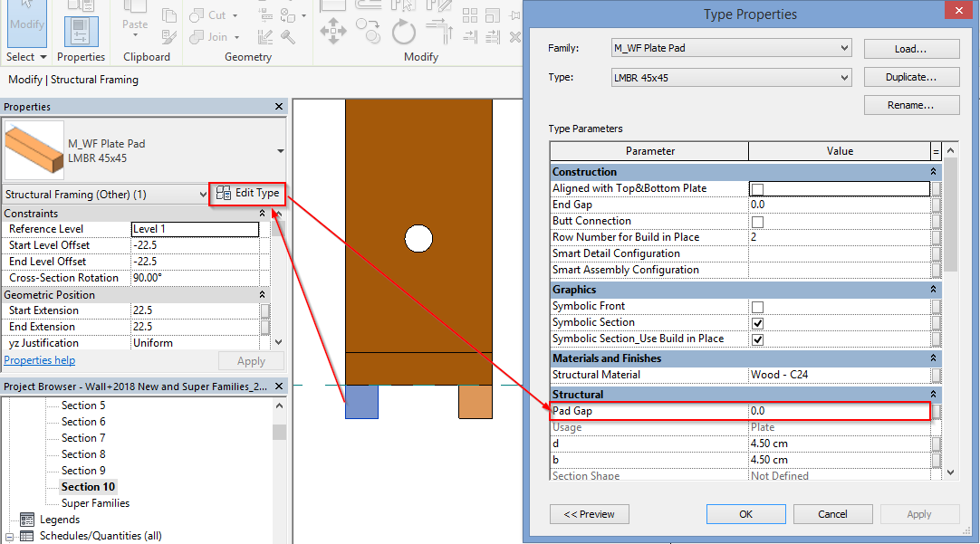Click the Pad Gap value field
The image size is (980, 544).
(838, 411)
